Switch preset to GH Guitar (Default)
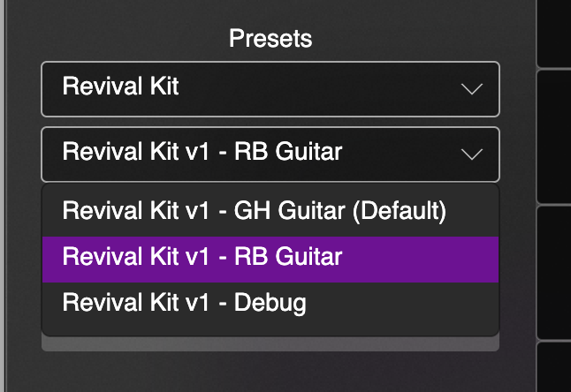571x392 pixels. (254, 210)
